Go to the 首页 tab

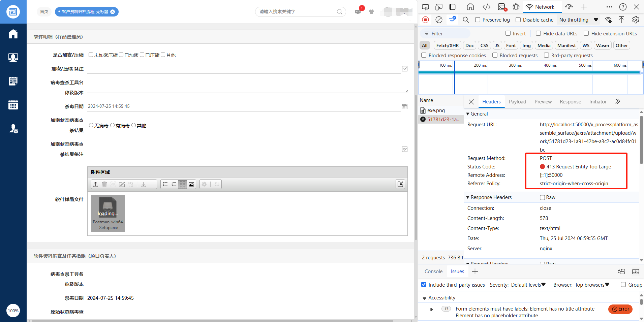[x=44, y=12]
